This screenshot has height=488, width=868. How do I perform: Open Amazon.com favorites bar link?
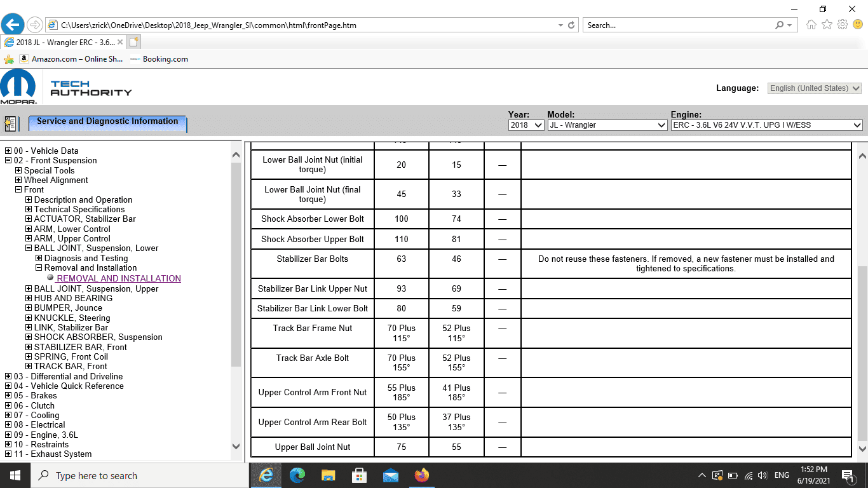pos(72,59)
